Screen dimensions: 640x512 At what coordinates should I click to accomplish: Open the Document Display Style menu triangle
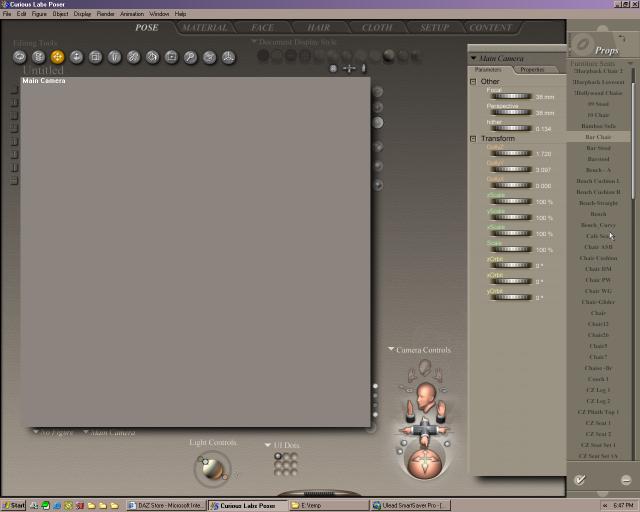tap(254, 41)
